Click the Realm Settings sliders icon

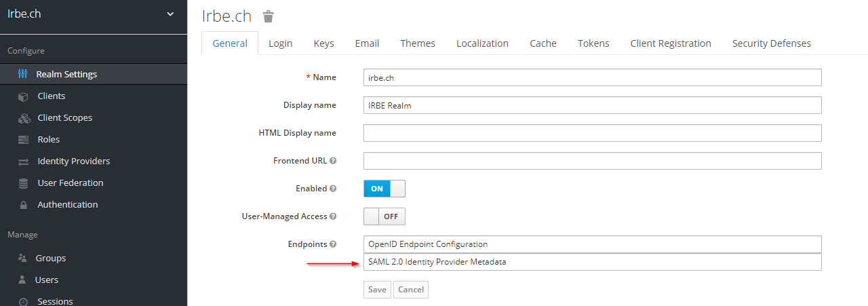point(23,74)
